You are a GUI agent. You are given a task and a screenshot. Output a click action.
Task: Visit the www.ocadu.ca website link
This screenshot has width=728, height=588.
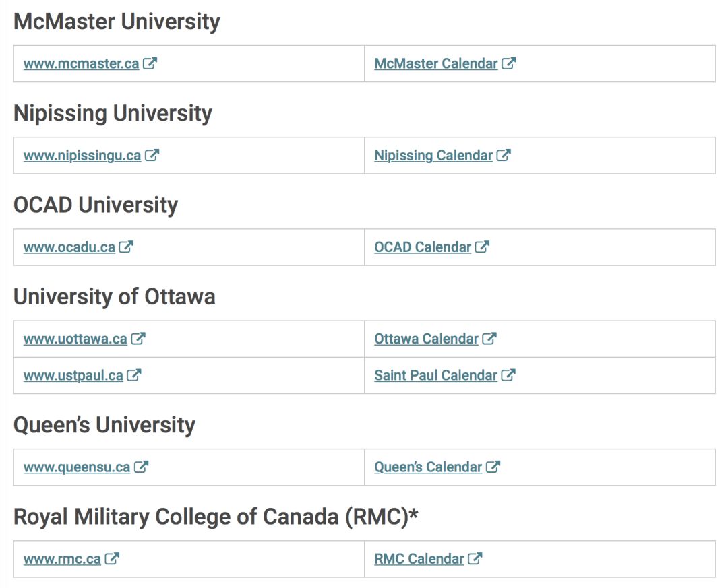(x=69, y=247)
